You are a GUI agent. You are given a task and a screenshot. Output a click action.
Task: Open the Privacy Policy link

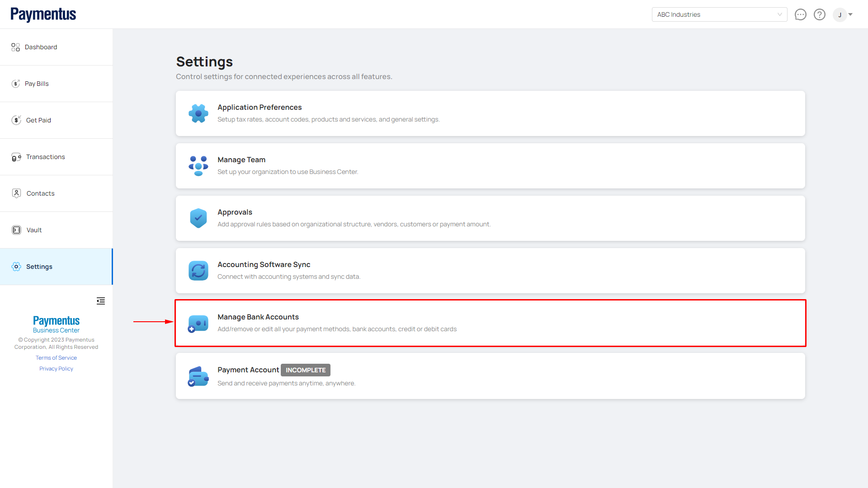pyautogui.click(x=56, y=369)
